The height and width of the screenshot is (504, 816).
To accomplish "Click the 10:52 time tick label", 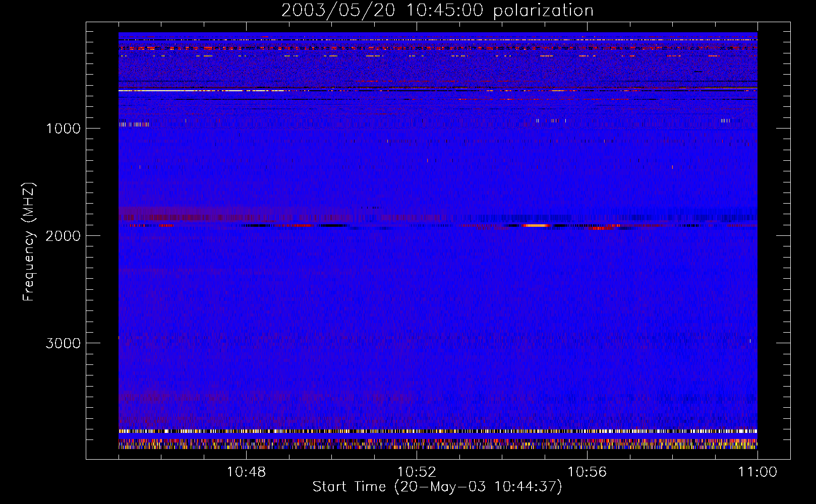I will pyautogui.click(x=417, y=472).
